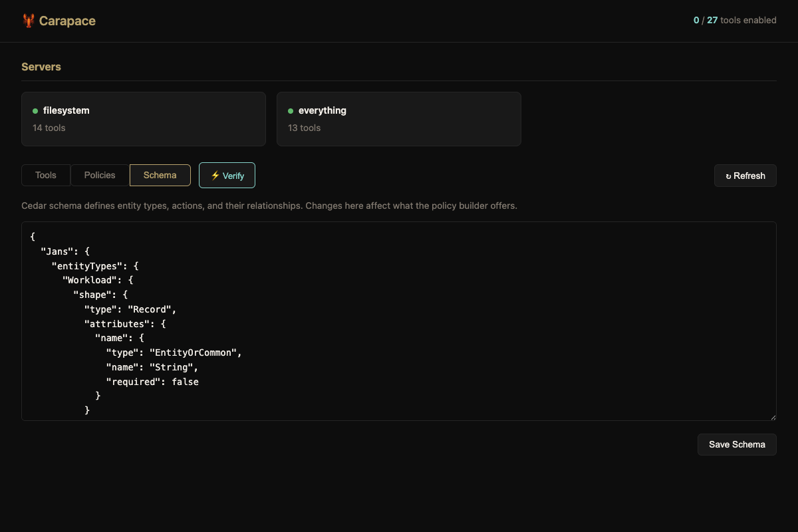
Task: Click the Servers section heading
Action: (41, 66)
